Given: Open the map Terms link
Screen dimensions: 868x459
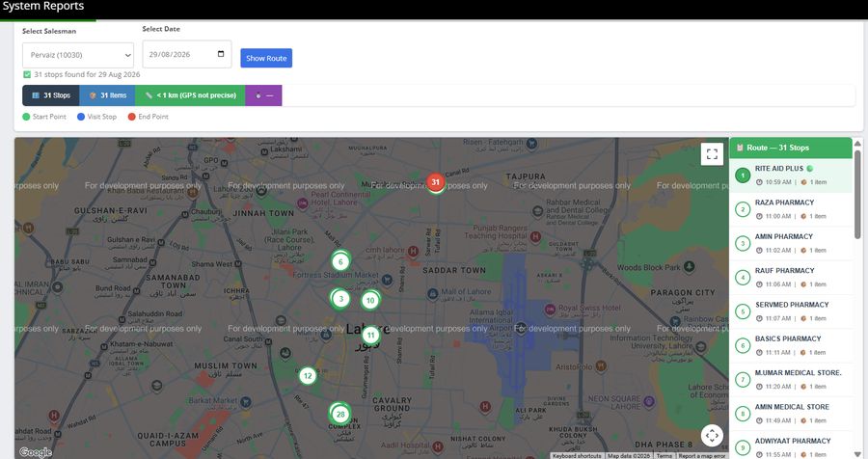Looking at the screenshot, I should tap(664, 456).
